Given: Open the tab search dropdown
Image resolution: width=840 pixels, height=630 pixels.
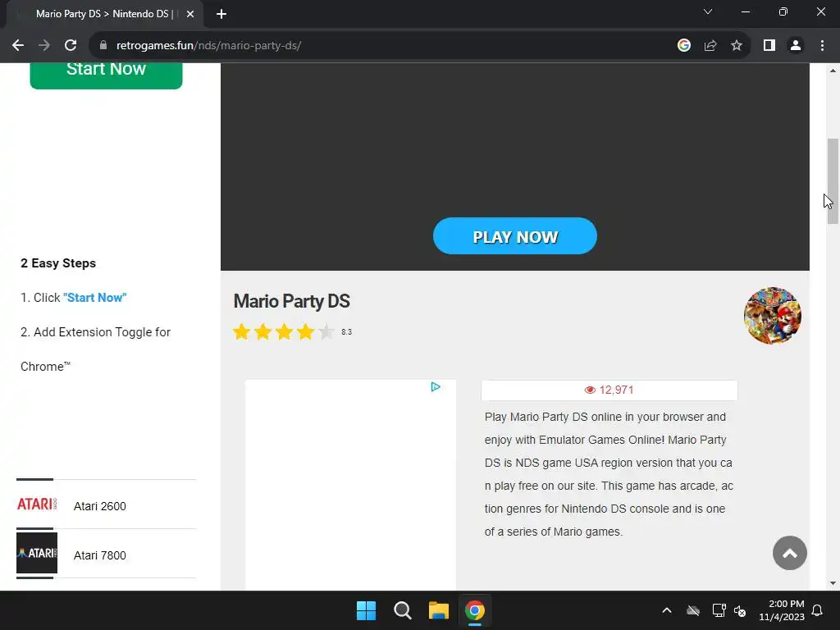Looking at the screenshot, I should [708, 11].
